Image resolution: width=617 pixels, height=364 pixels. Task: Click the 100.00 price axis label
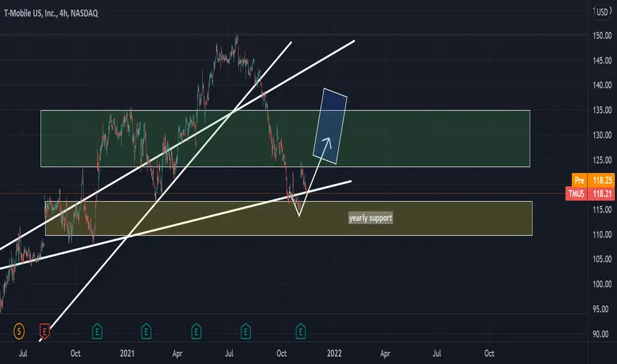point(602,284)
